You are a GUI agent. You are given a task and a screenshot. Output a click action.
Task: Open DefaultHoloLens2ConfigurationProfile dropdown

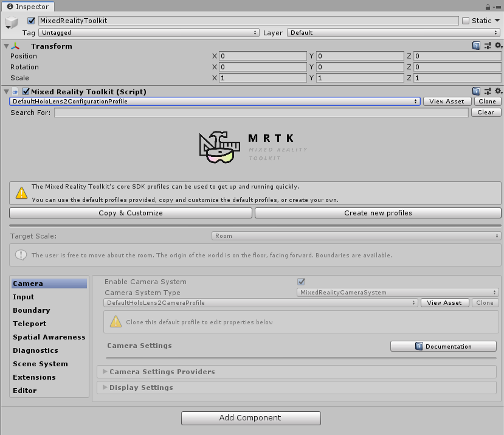[215, 102]
